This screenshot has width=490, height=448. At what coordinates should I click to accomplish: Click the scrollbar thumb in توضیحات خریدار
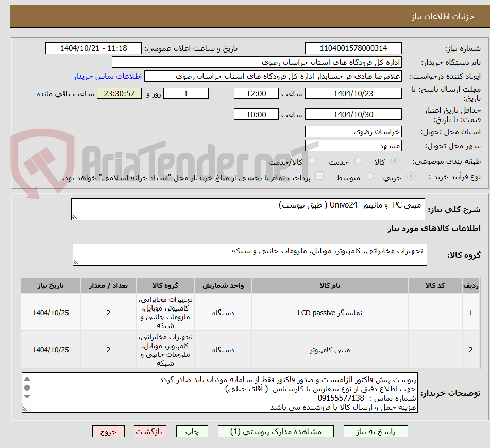tap(27, 387)
